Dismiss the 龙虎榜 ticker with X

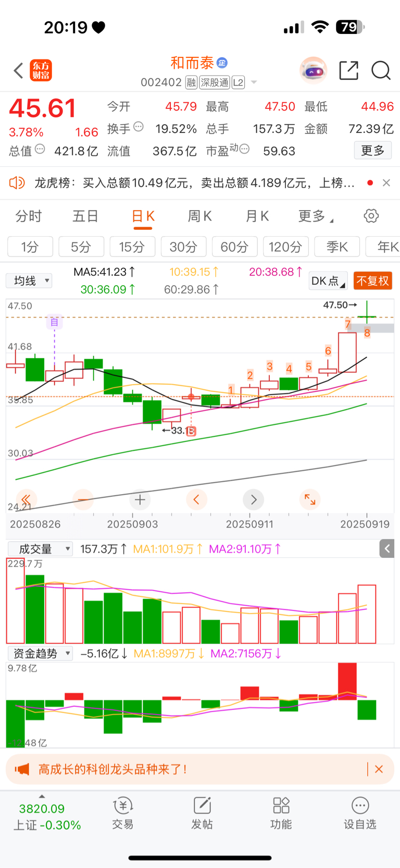(x=386, y=182)
